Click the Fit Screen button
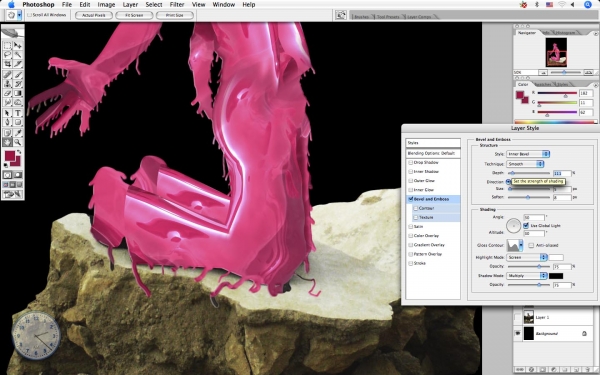 point(134,15)
